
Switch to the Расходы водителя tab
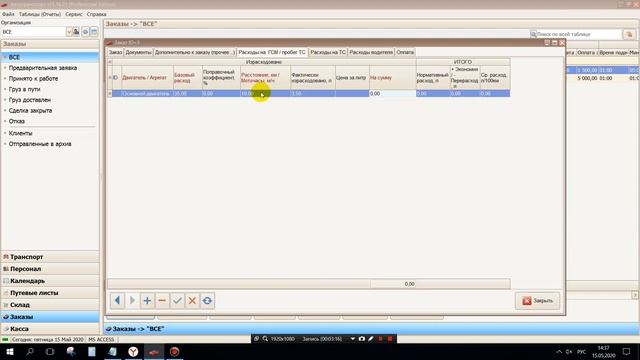(x=371, y=52)
